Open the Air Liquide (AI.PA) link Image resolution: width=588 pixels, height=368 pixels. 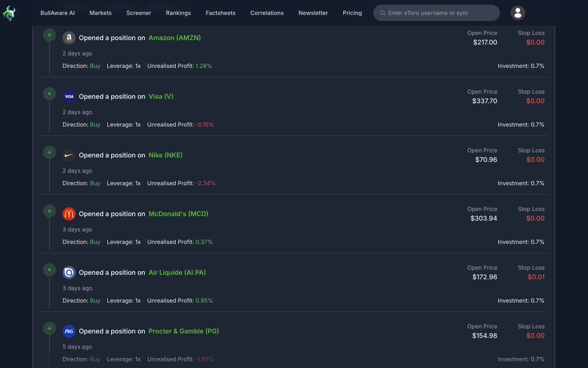(x=177, y=272)
